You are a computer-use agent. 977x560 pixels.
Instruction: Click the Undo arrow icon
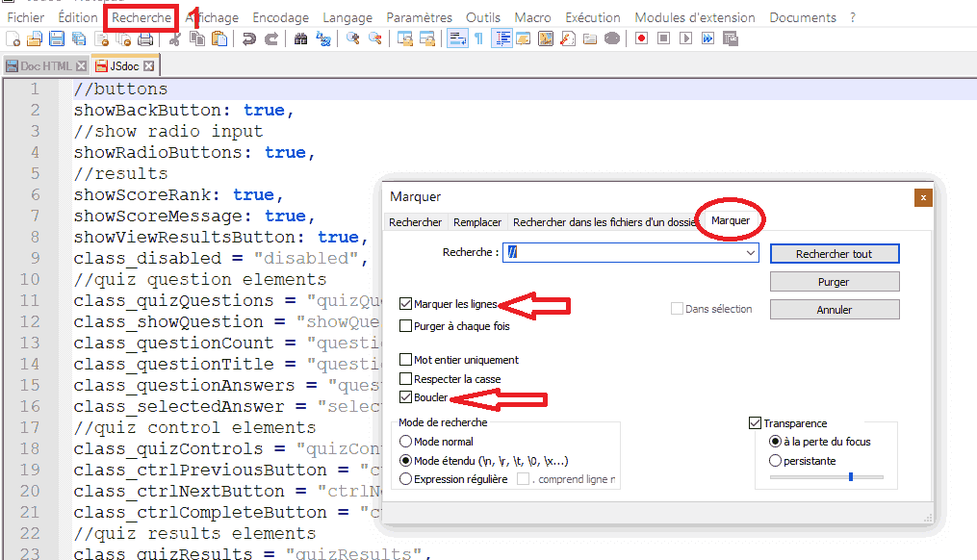click(248, 39)
